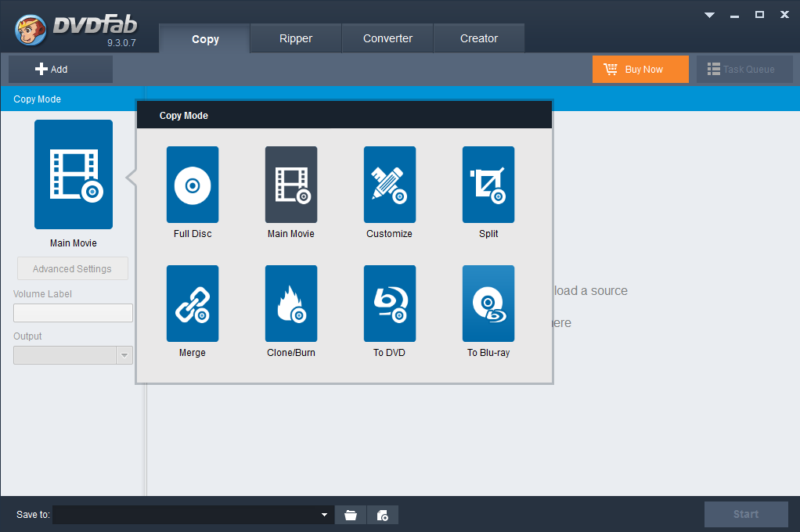The height and width of the screenshot is (532, 800).
Task: Click the large Main Movie tile in sidebar
Action: (74, 174)
